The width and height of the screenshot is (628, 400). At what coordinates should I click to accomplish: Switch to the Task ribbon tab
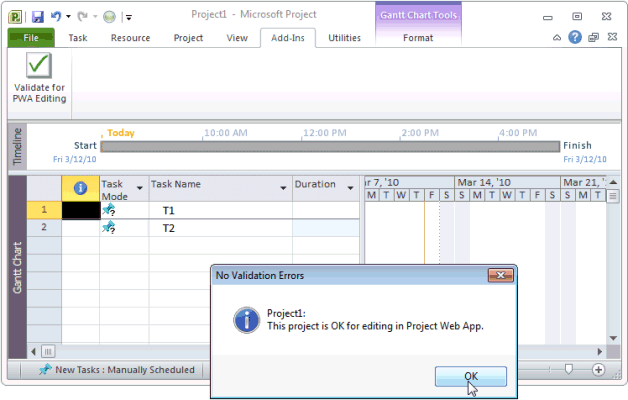coord(78,38)
